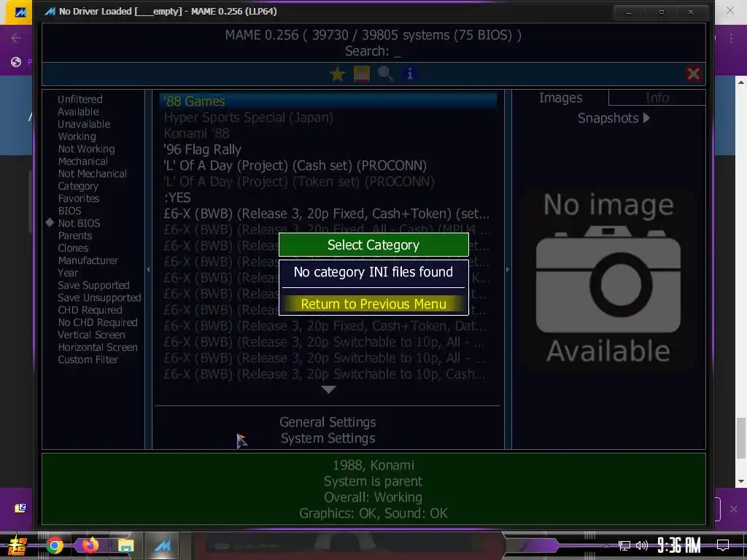Select the Horizontal Screen filter
The image size is (747, 560).
[98, 346]
